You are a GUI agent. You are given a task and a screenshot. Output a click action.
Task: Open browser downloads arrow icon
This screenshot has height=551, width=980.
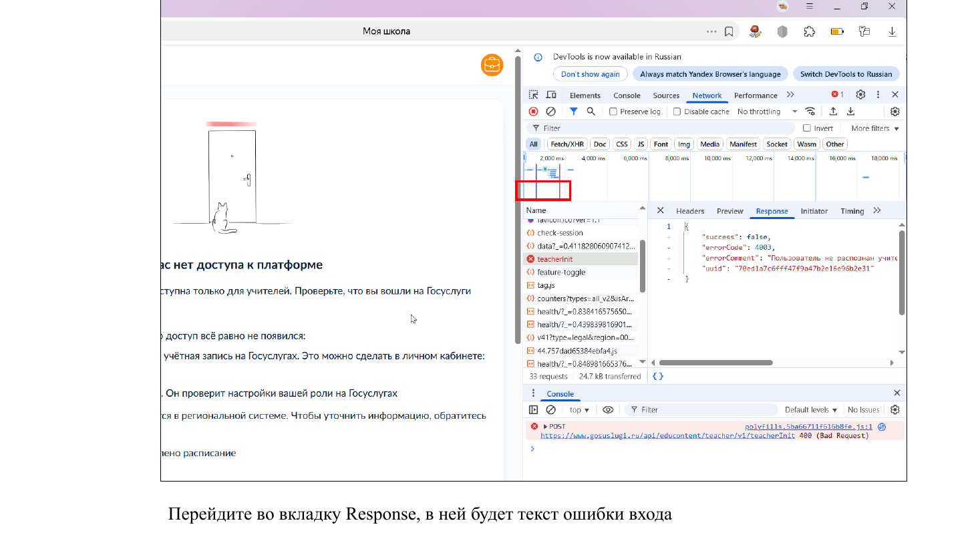tap(892, 31)
